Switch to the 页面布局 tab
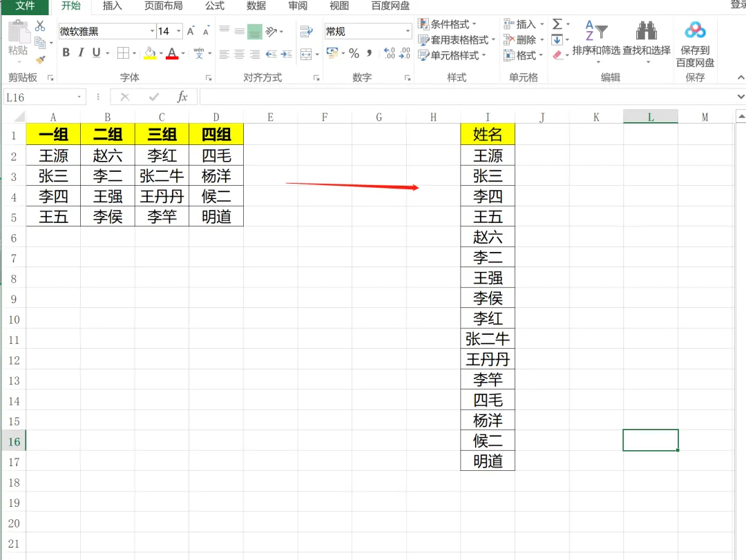 pyautogui.click(x=163, y=6)
